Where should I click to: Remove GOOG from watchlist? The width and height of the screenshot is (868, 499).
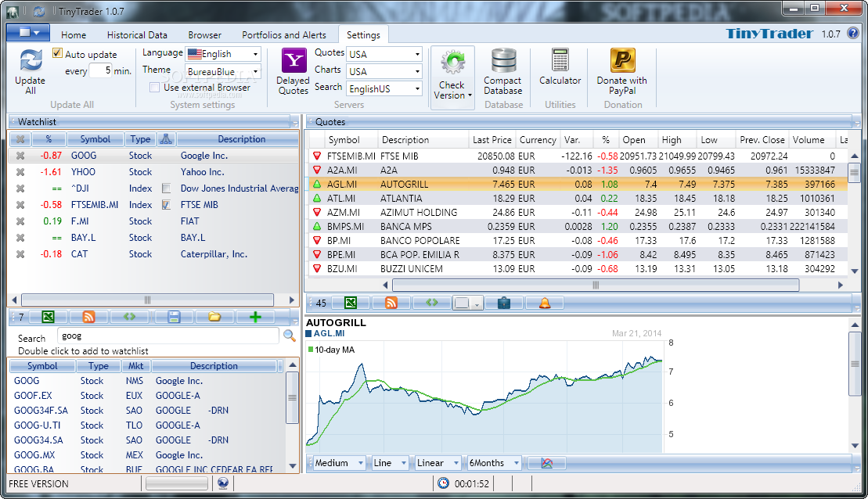point(20,156)
